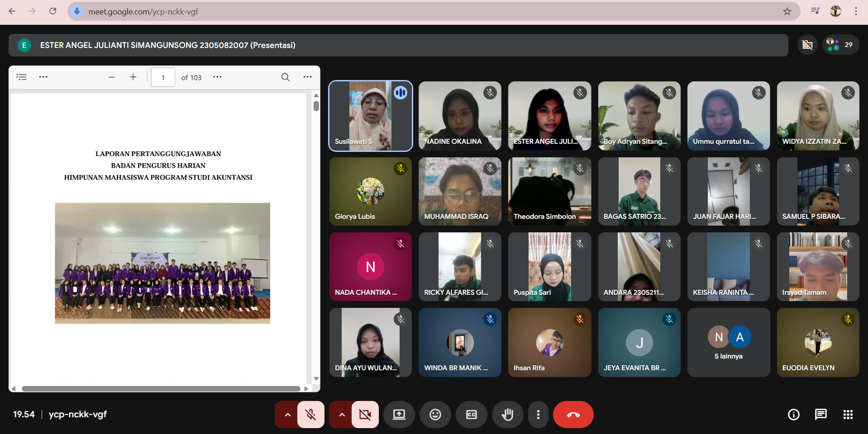Open the PDF viewer rightmost more menu
The width and height of the screenshot is (868, 434).
pyautogui.click(x=308, y=77)
